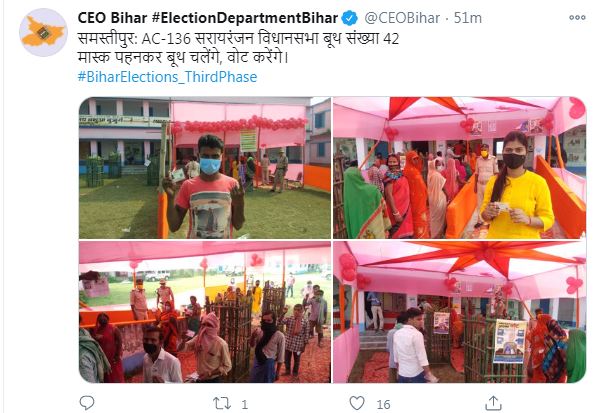Open bottom-right photo with bamboo fence poster
This screenshot has width=595, height=413.
click(460, 312)
